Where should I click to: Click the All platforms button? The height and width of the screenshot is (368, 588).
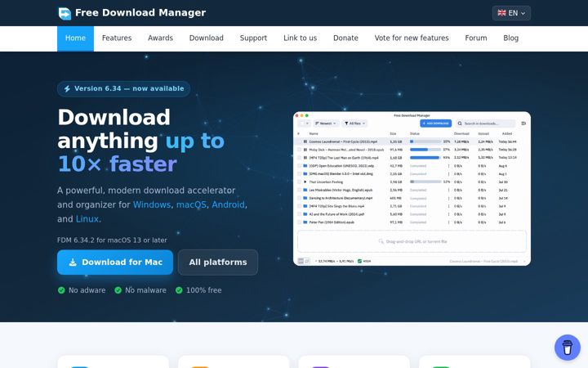point(218,263)
